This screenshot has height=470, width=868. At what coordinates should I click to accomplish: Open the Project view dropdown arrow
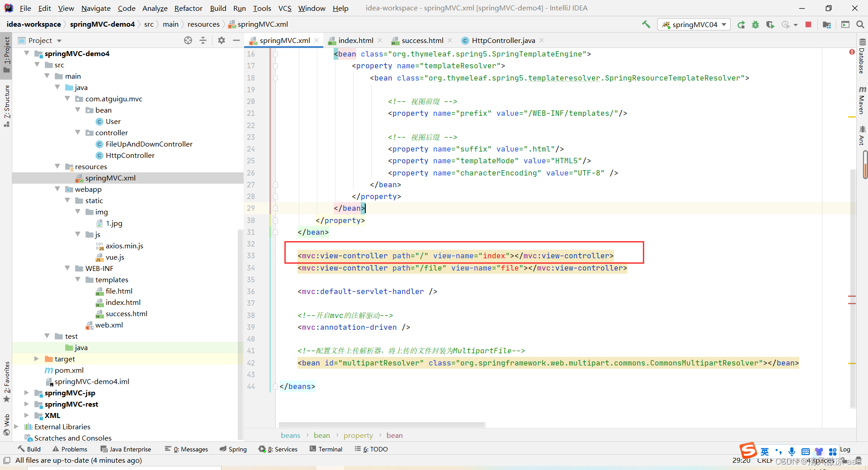[59, 41]
